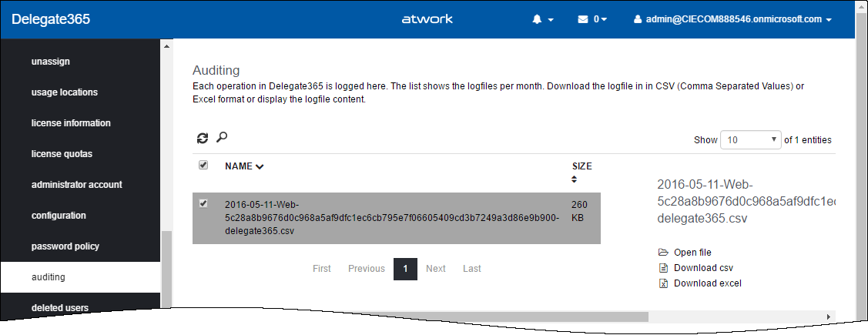The image size is (868, 335).
Task: Uncheck the 2016-05-11 logfile row checkbox
Action: [x=203, y=203]
